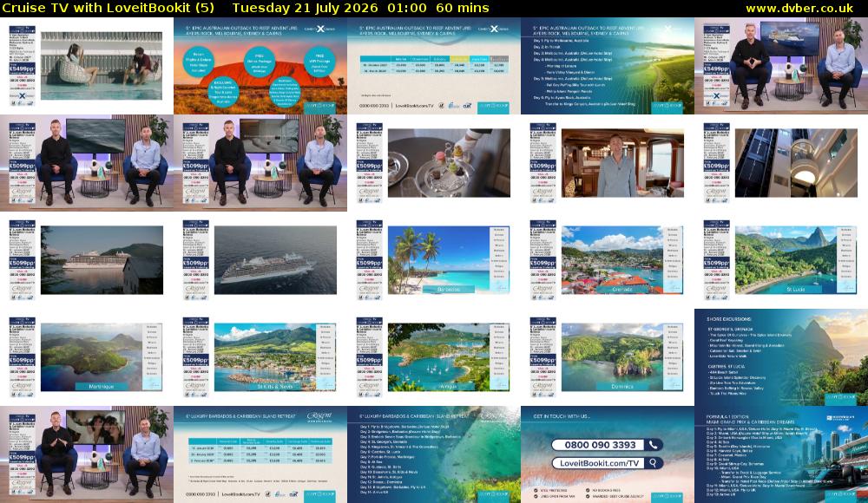This screenshot has width=868, height=503.
Task: Click the magnifier icon beside LoveitBookit.com/TV
Action: pos(654,463)
